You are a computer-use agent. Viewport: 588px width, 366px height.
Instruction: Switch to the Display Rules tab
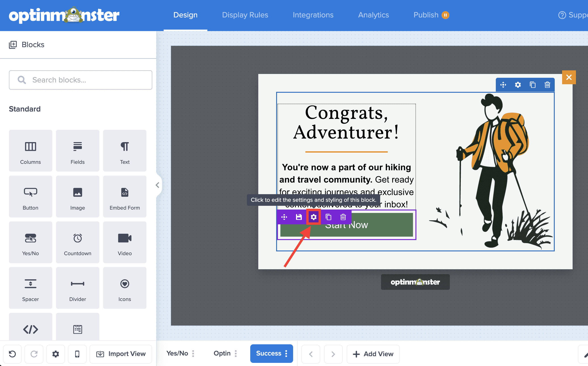[x=245, y=15]
